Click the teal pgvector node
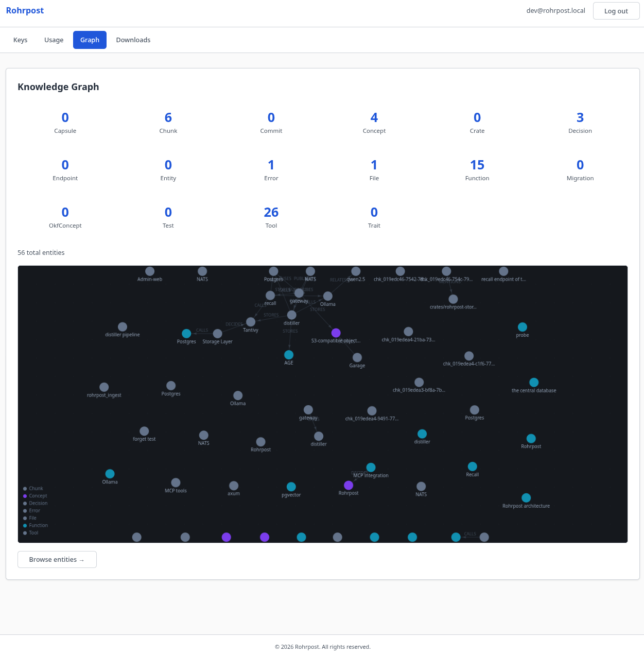The image size is (644, 655). [x=291, y=487]
